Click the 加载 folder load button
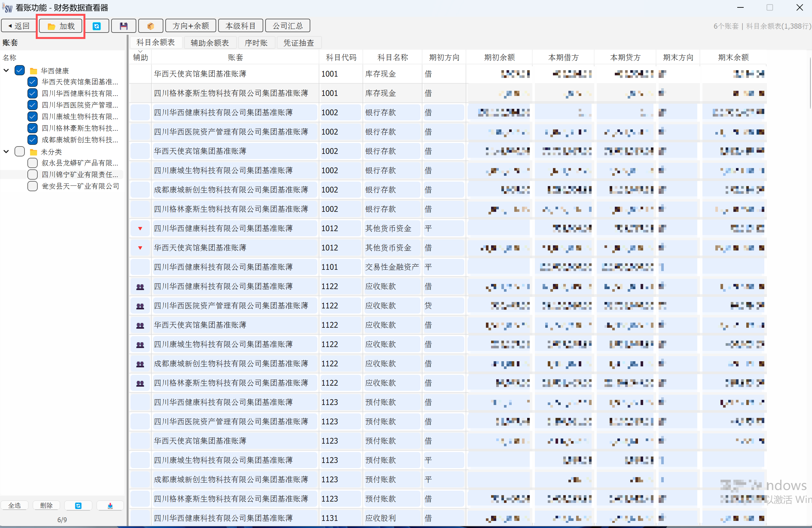 point(61,26)
